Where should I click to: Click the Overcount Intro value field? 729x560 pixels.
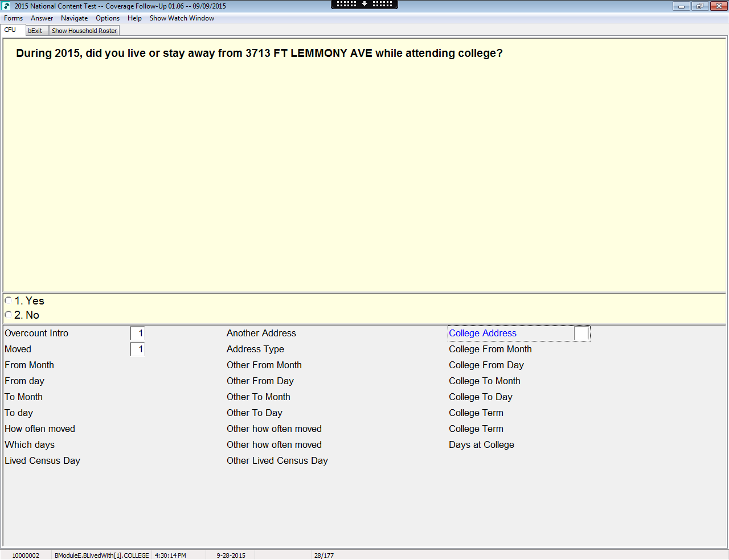click(137, 333)
